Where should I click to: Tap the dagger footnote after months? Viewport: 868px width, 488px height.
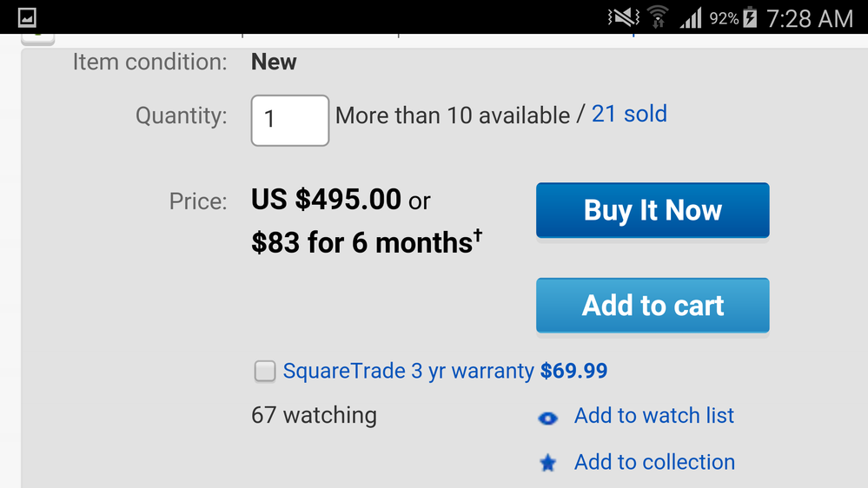pyautogui.click(x=478, y=236)
